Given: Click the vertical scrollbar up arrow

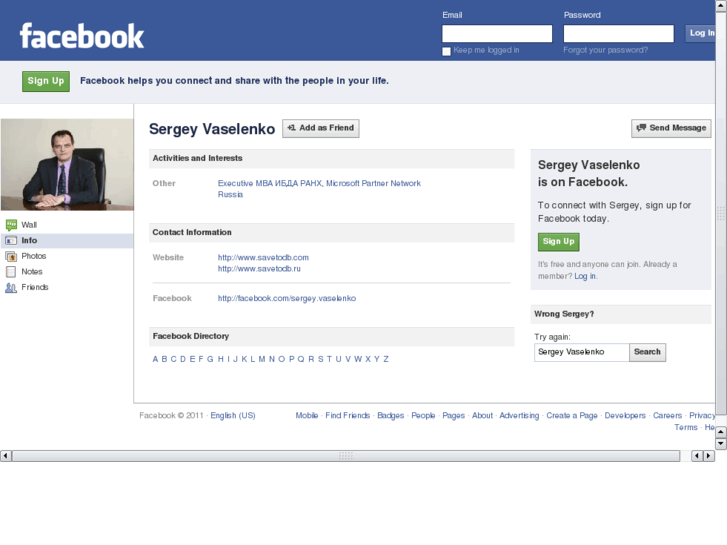Looking at the screenshot, I should point(721,5).
